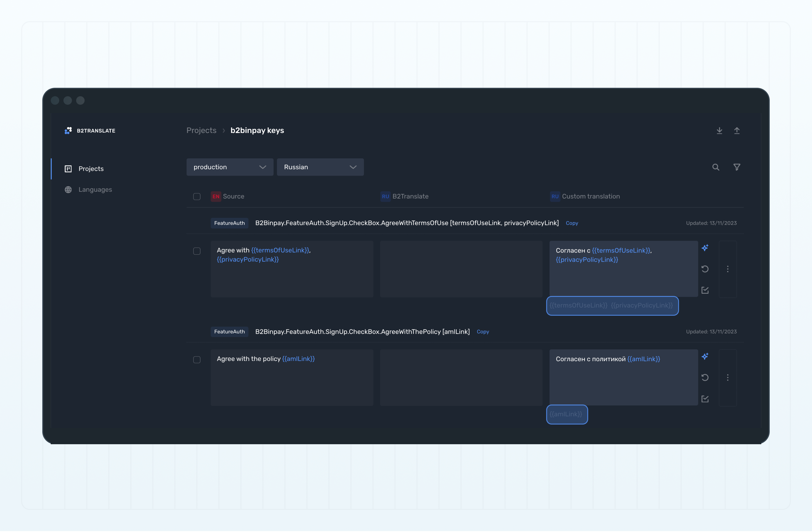
Task: Open the Russian language dropdown
Action: pos(320,167)
